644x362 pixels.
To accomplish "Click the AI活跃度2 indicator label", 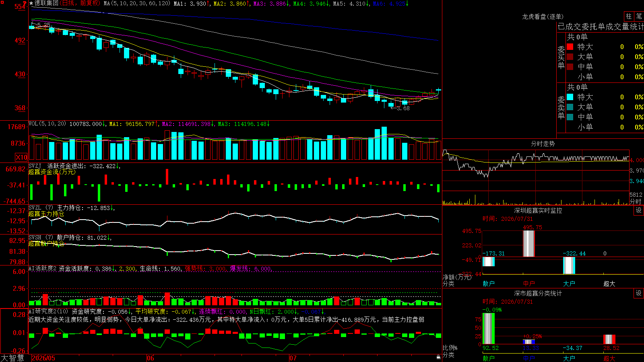I will pos(43,268).
